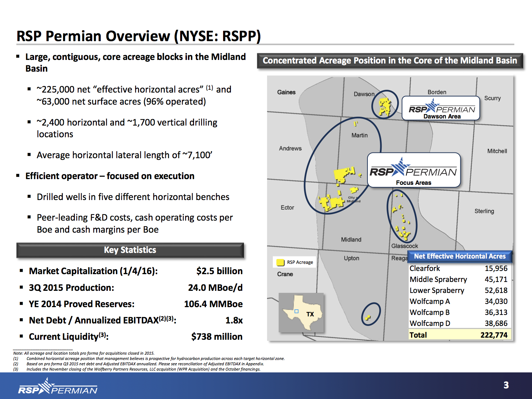
Task: Select the Wolfcamp A value 34,030
Action: [496, 301]
